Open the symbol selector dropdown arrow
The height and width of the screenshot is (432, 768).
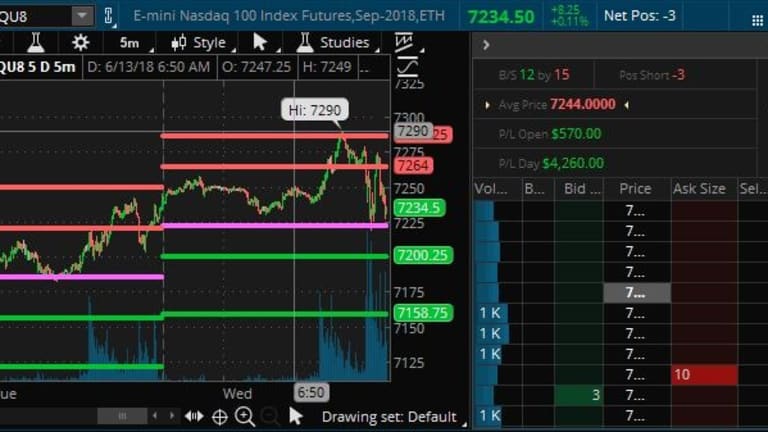point(82,16)
